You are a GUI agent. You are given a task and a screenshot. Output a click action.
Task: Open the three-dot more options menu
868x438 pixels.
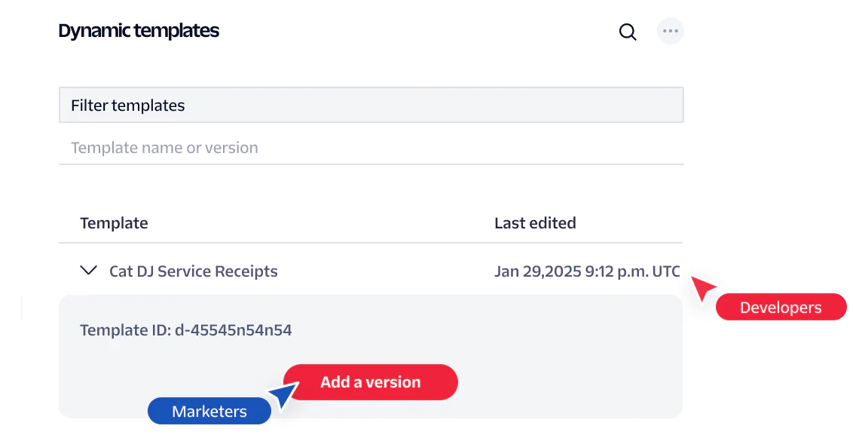pos(671,31)
